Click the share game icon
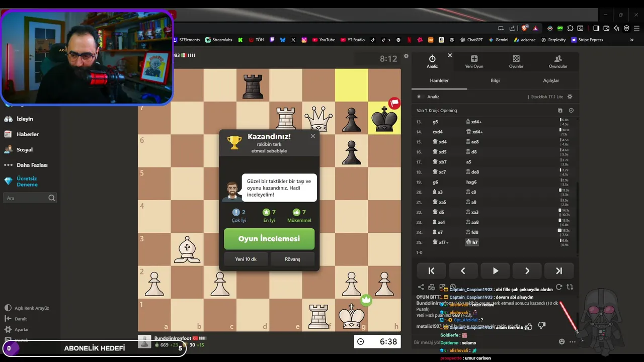The height and width of the screenshot is (362, 644). (x=421, y=287)
